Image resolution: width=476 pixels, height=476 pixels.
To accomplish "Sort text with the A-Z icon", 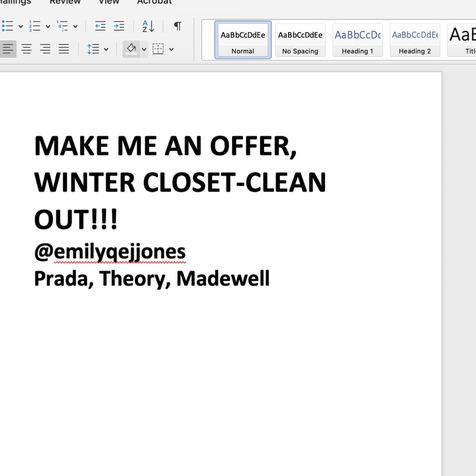I will (149, 26).
